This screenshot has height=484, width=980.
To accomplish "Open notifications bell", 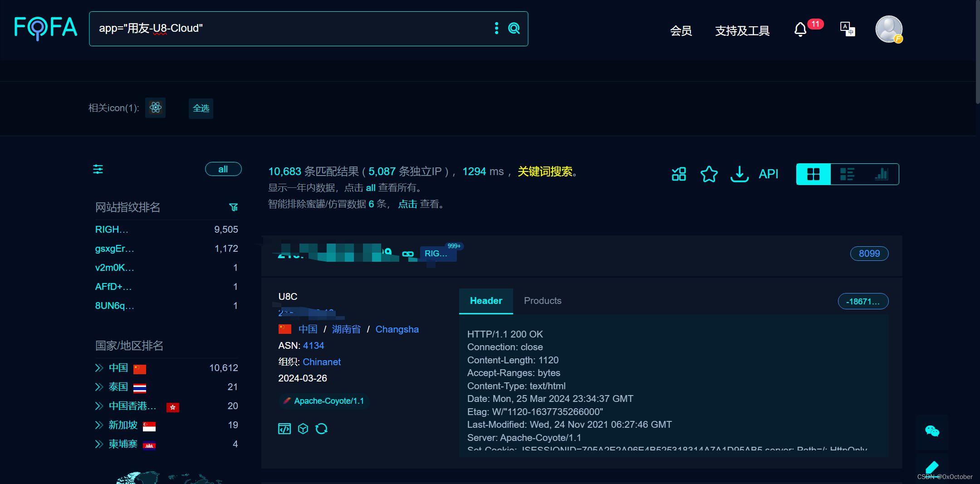I will coord(800,29).
